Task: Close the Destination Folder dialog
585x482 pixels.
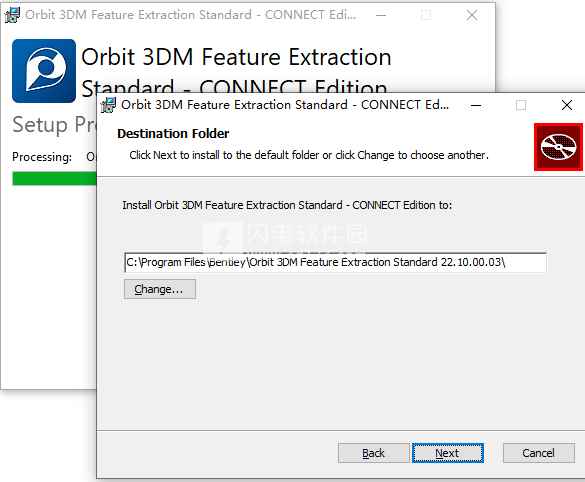Action: (567, 105)
